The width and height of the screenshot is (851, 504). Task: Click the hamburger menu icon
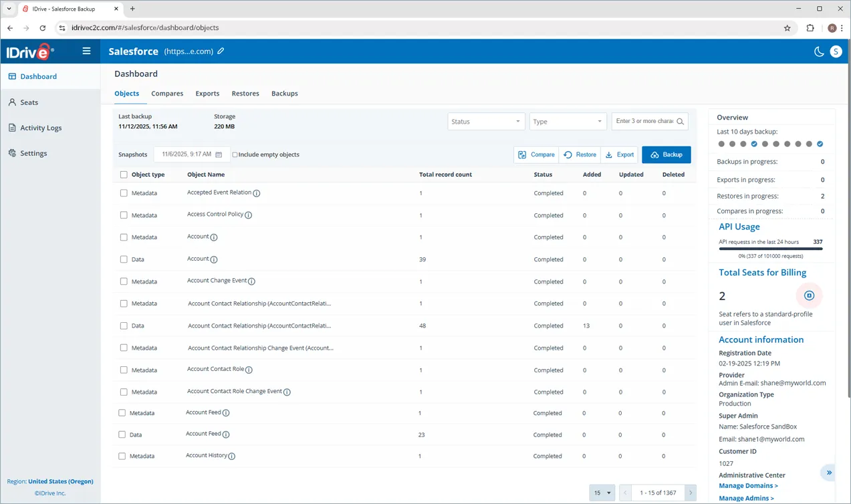click(x=86, y=51)
